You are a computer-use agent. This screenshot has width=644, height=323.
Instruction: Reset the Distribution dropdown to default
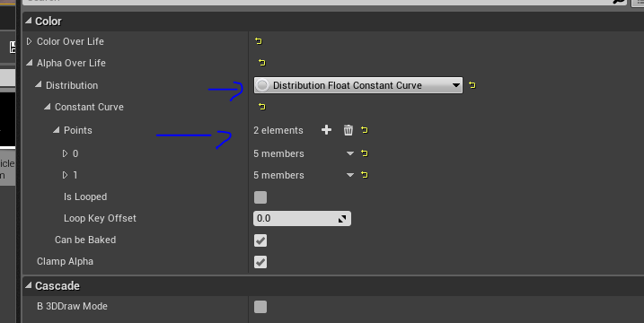(x=472, y=85)
